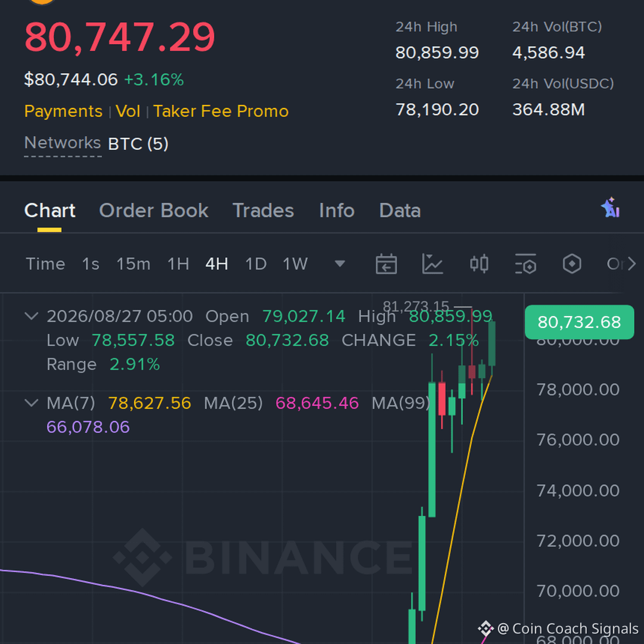The height and width of the screenshot is (644, 644).
Task: Open the Data tab
Action: [400, 210]
